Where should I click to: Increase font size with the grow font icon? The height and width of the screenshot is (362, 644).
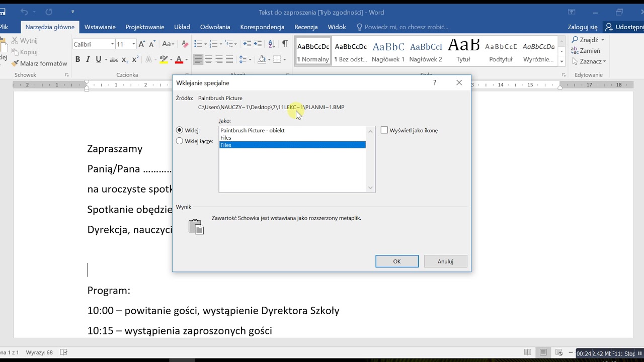coord(142,44)
